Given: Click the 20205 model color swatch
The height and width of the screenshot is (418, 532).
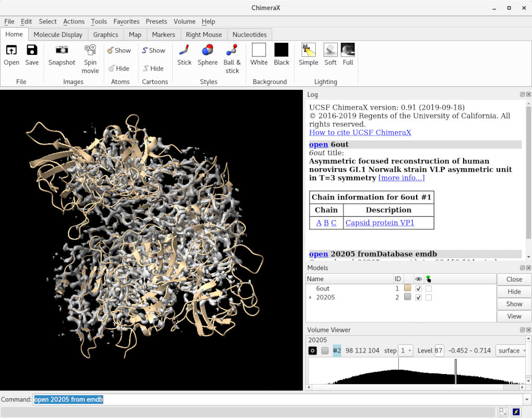Looking at the screenshot, I should click(x=407, y=297).
